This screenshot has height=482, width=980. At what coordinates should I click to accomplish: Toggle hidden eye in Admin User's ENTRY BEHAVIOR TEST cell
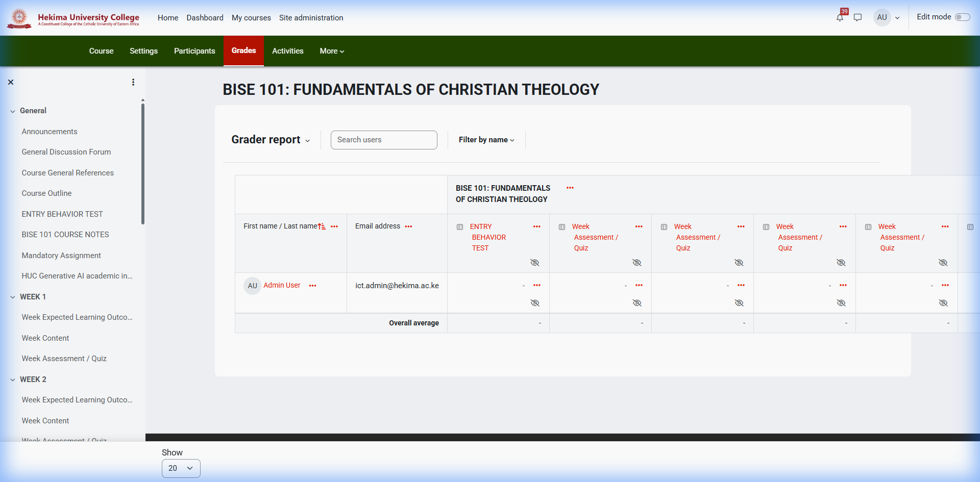[x=535, y=303]
